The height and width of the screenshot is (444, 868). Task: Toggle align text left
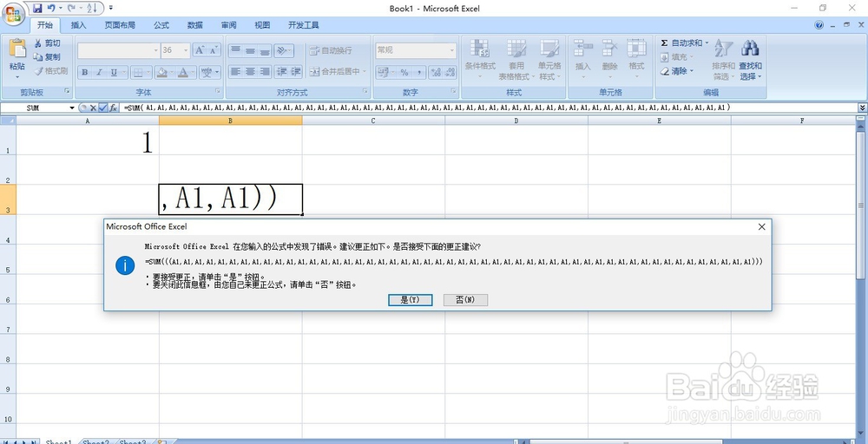coord(235,71)
